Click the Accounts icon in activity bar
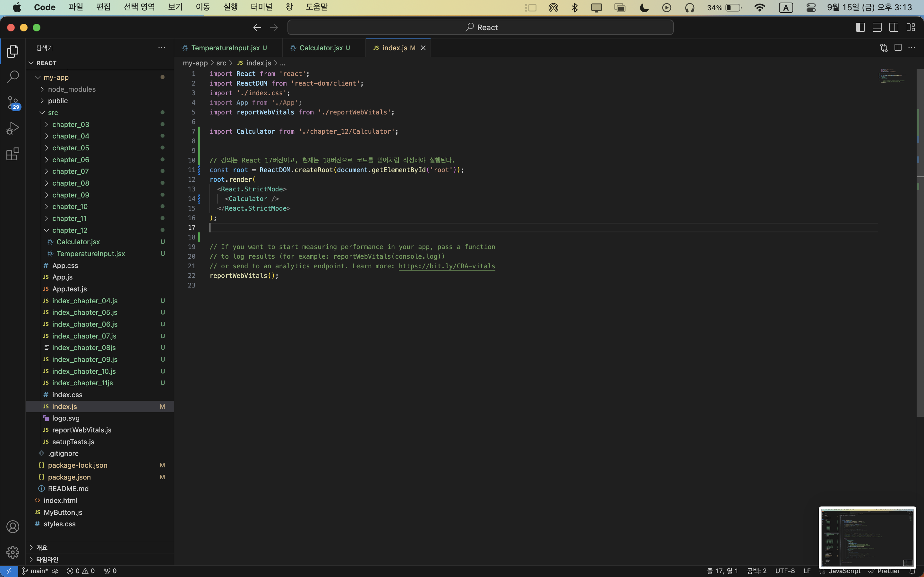The height and width of the screenshot is (577, 924). [13, 527]
